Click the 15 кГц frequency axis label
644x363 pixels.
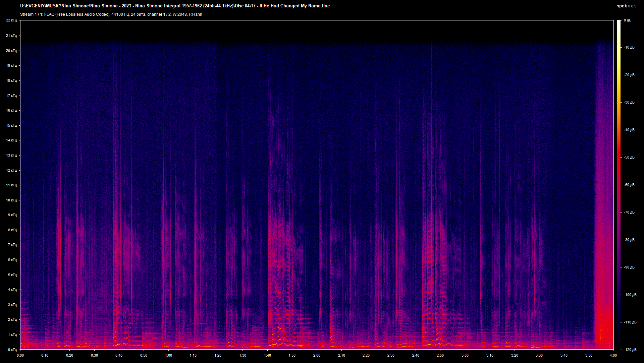(x=11, y=125)
